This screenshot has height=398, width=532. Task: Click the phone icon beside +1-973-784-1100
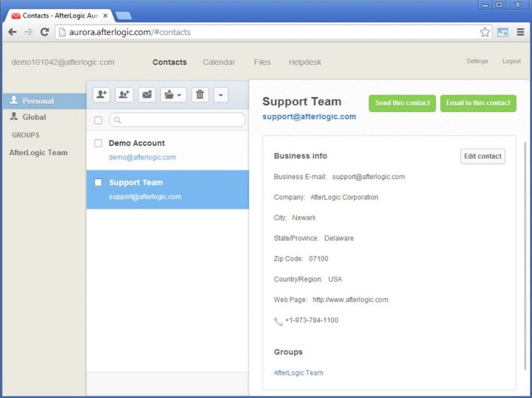[x=278, y=321]
